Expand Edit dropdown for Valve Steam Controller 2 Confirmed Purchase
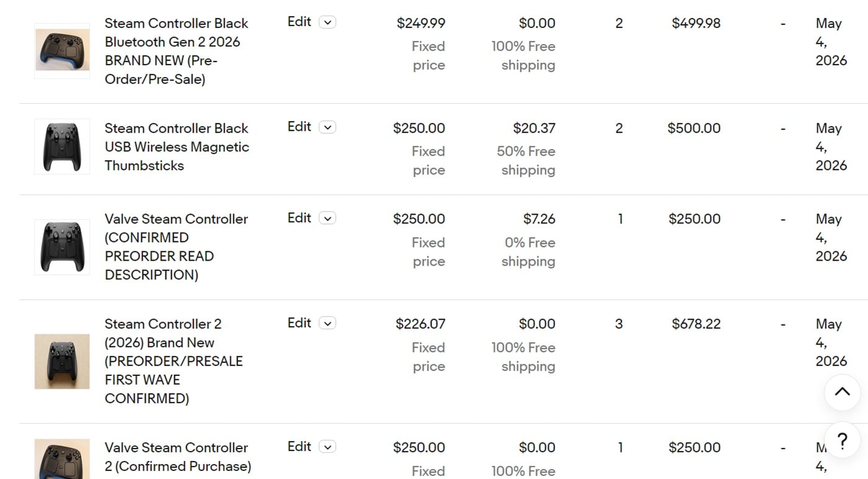This screenshot has width=868, height=479. click(x=327, y=447)
